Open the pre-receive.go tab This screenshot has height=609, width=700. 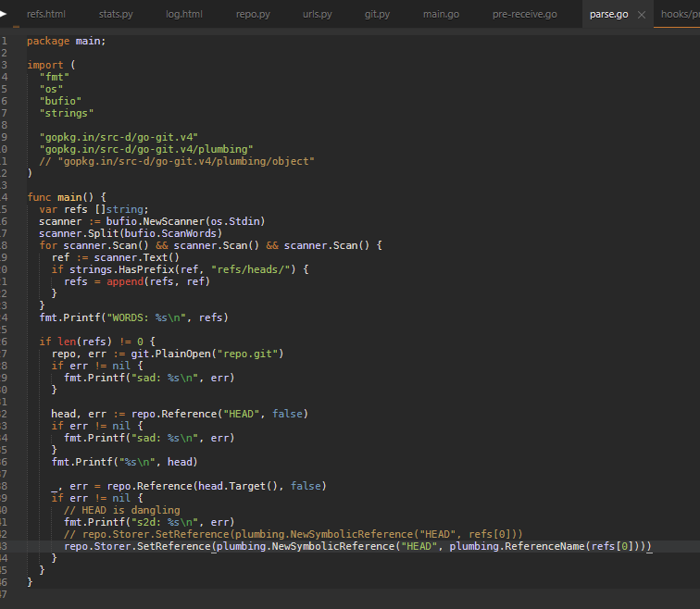[x=524, y=15]
